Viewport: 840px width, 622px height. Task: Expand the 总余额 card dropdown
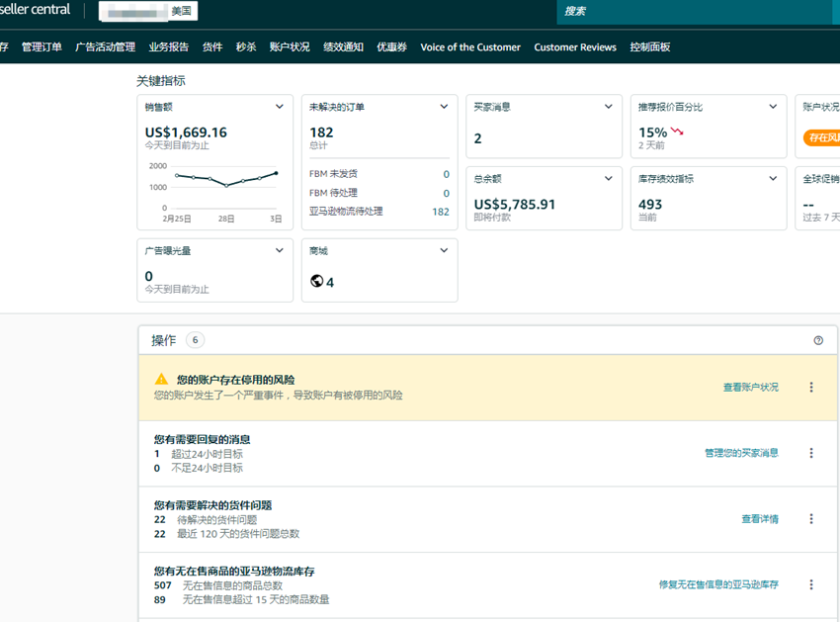(x=608, y=179)
